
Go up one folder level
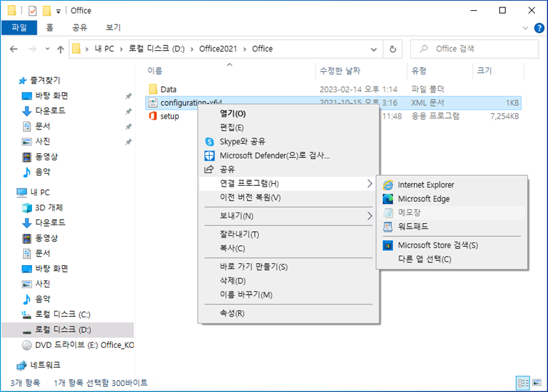point(60,50)
